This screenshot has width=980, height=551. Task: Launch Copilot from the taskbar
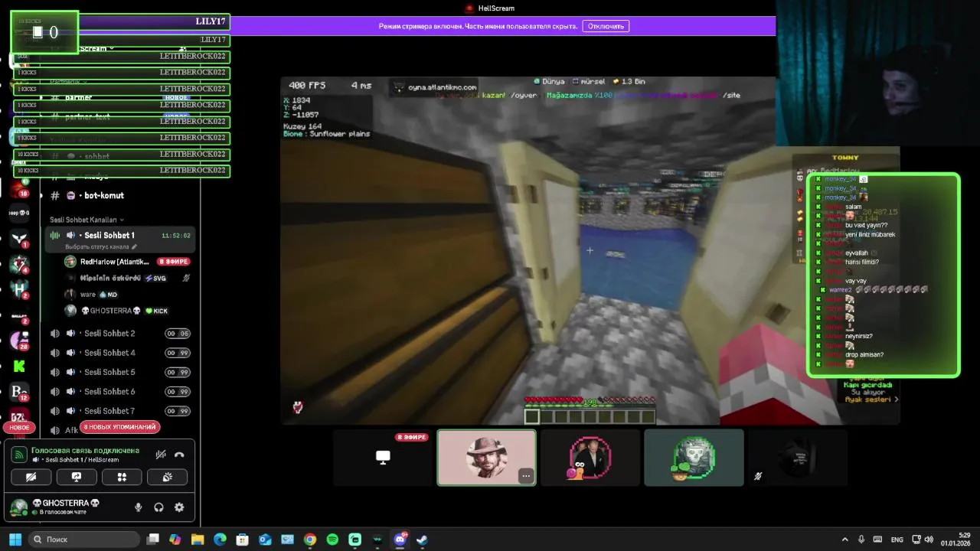(x=175, y=540)
